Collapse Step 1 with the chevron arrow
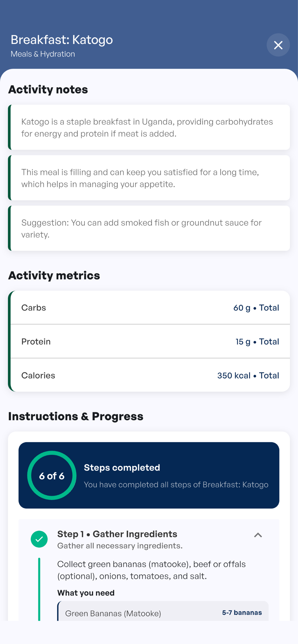Image resolution: width=298 pixels, height=644 pixels. (258, 535)
